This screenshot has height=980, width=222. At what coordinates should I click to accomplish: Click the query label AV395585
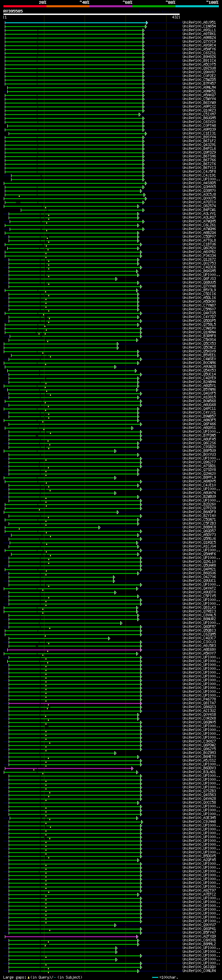(x=13, y=11)
